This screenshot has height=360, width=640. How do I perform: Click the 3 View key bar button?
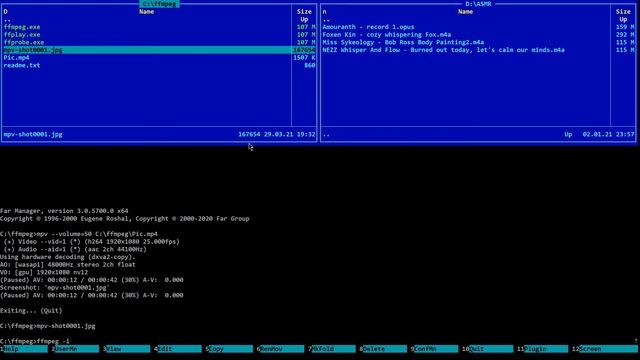pos(127,349)
